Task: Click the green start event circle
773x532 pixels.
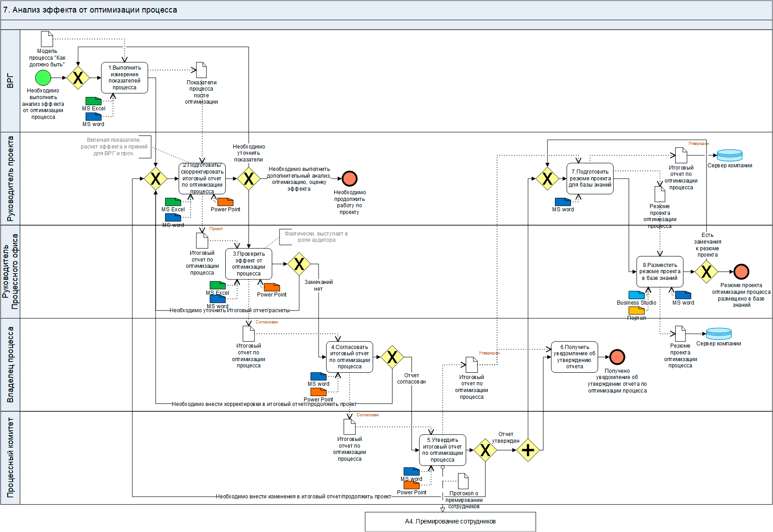Action: tap(43, 78)
